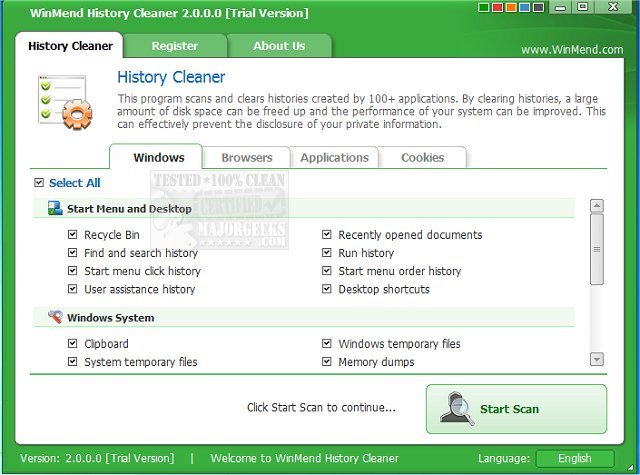Screen dimensions: 640x475
Task: Click the Start Scan button
Action: click(x=516, y=409)
